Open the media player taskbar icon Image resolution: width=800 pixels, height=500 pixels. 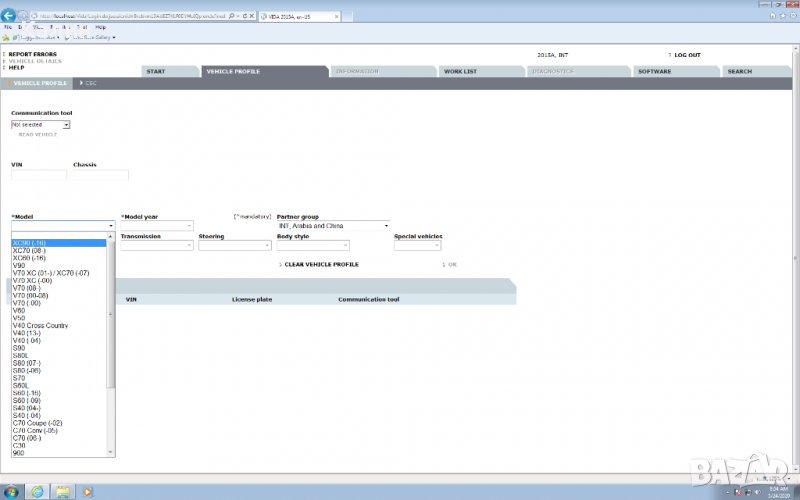[x=88, y=491]
